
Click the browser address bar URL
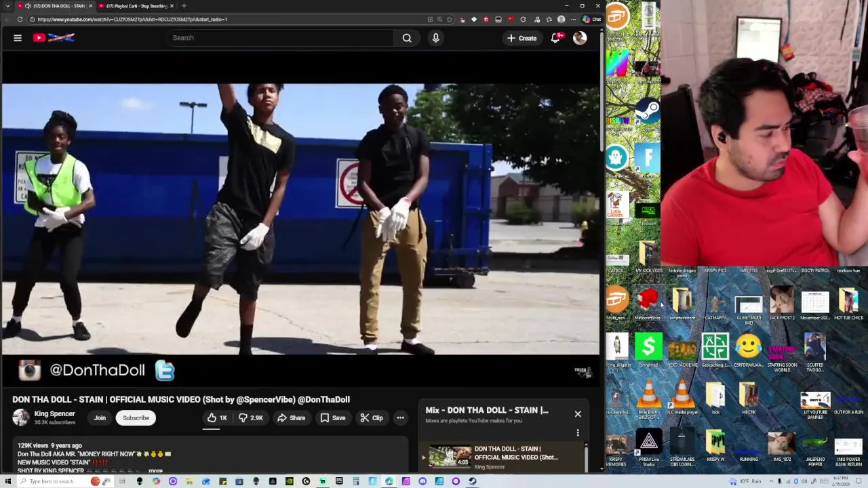(x=132, y=19)
